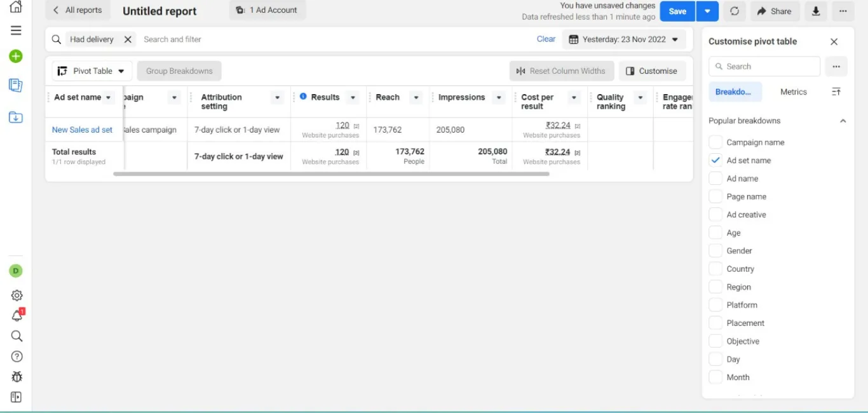
Task: Click the 1 Ad Account button
Action: [267, 10]
